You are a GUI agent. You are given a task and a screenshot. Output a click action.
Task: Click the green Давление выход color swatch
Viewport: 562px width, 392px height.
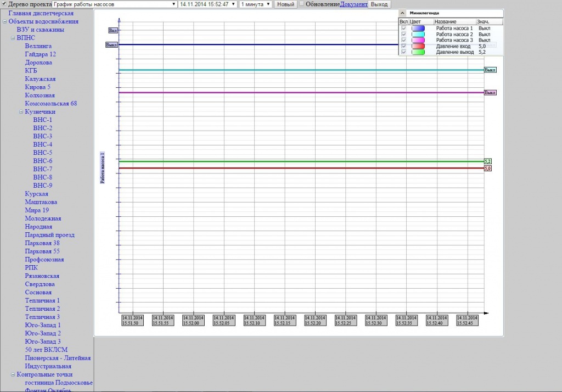[x=418, y=52]
